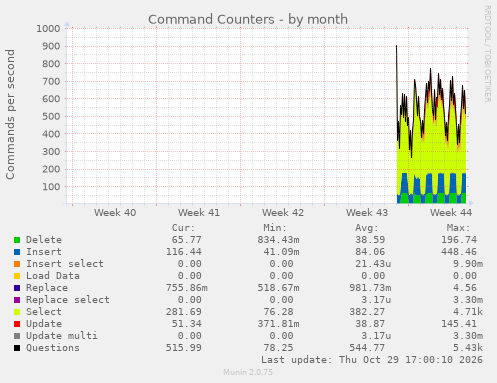Click the 'Load Data' legend label
This screenshot has width=497, height=383.
pos(53,276)
